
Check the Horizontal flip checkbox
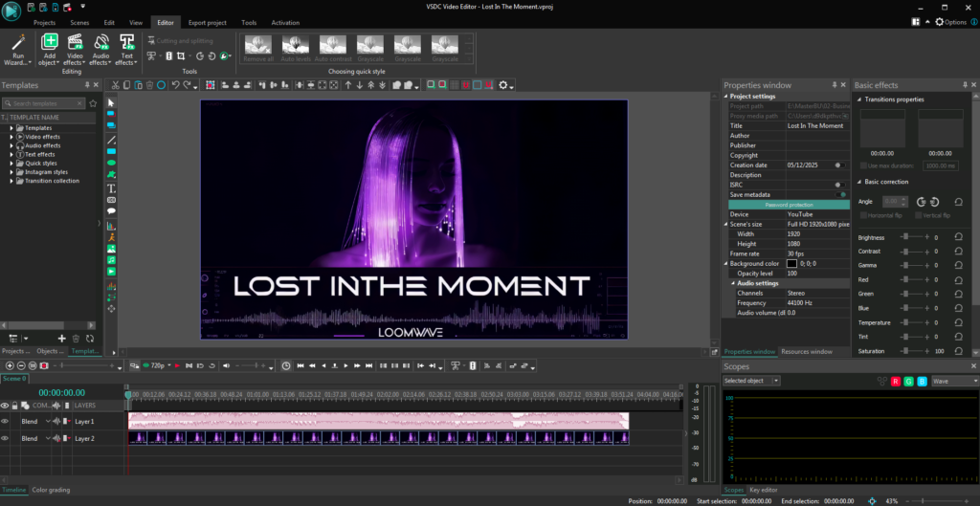click(x=864, y=215)
